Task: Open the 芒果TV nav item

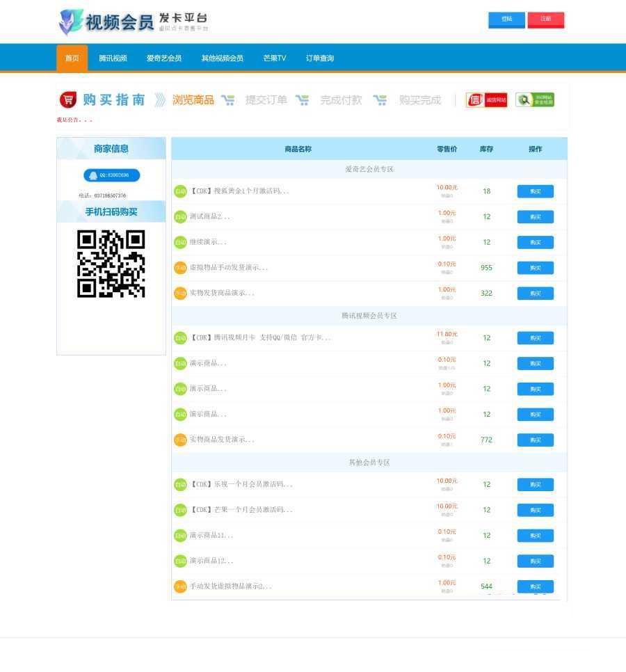Action: pos(275,58)
